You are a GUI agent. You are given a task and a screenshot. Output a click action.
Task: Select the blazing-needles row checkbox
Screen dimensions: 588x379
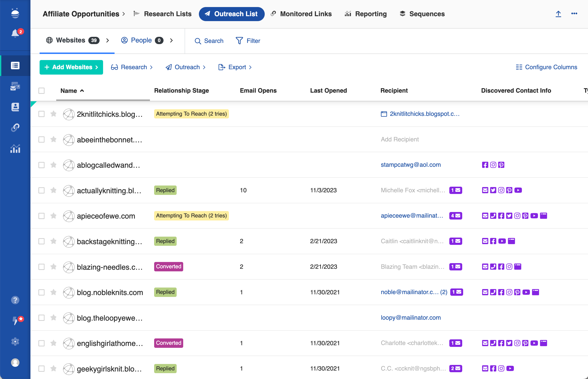click(41, 267)
